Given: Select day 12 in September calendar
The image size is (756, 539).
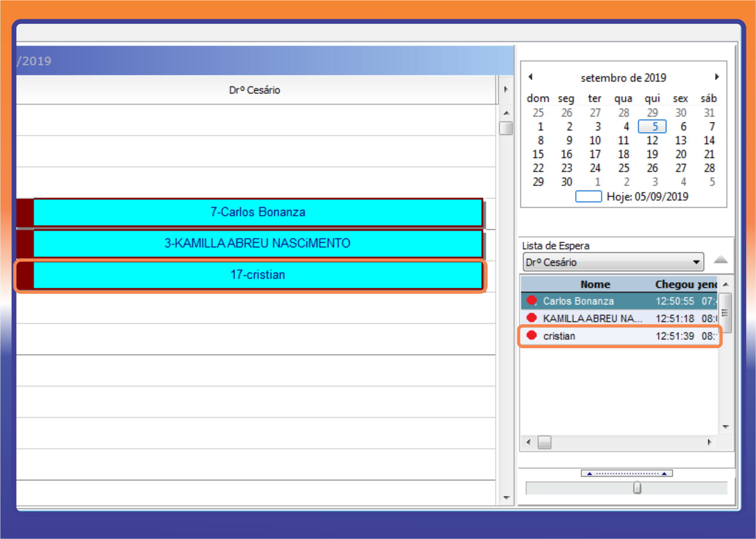Looking at the screenshot, I should pyautogui.click(x=652, y=140).
